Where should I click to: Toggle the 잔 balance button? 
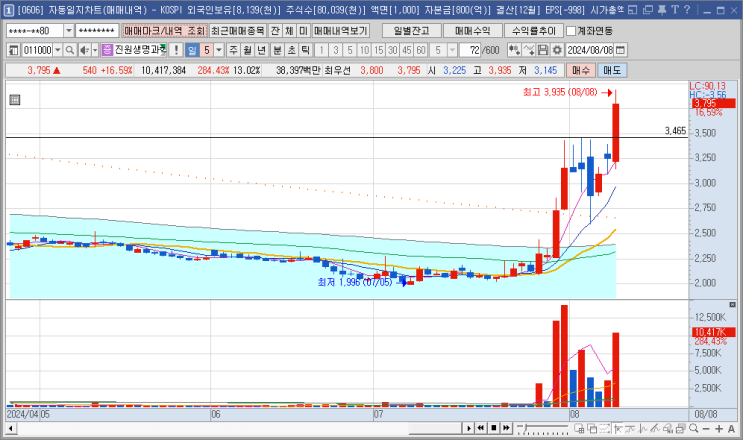(x=275, y=31)
